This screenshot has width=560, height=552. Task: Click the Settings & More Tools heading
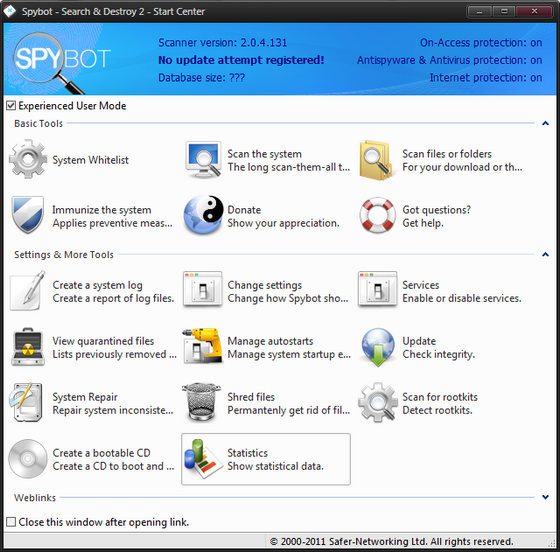click(x=64, y=255)
